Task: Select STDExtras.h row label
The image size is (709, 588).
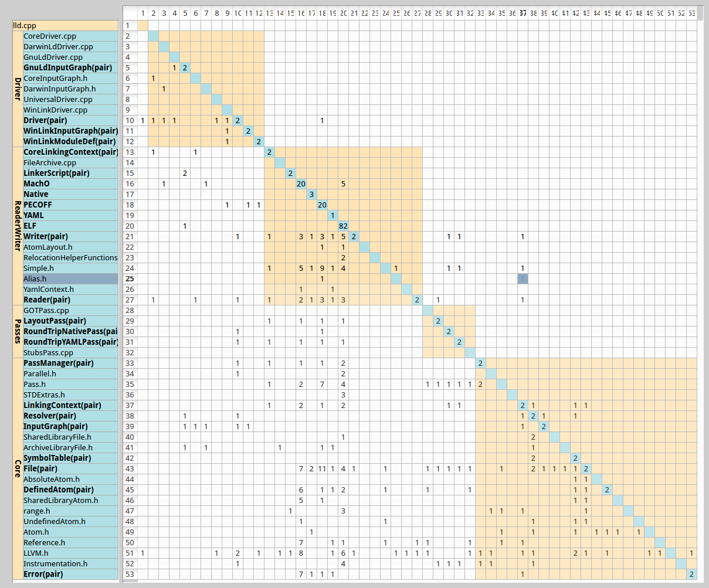Action: pyautogui.click(x=70, y=395)
